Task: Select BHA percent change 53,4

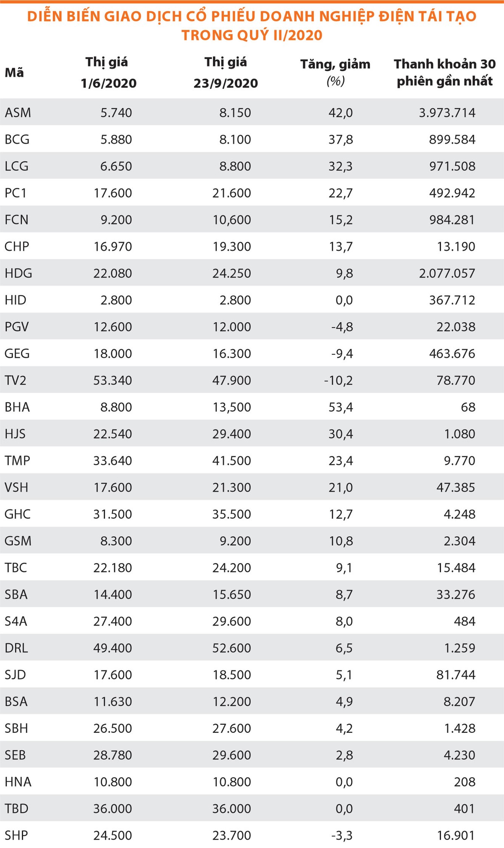Action: click(341, 407)
